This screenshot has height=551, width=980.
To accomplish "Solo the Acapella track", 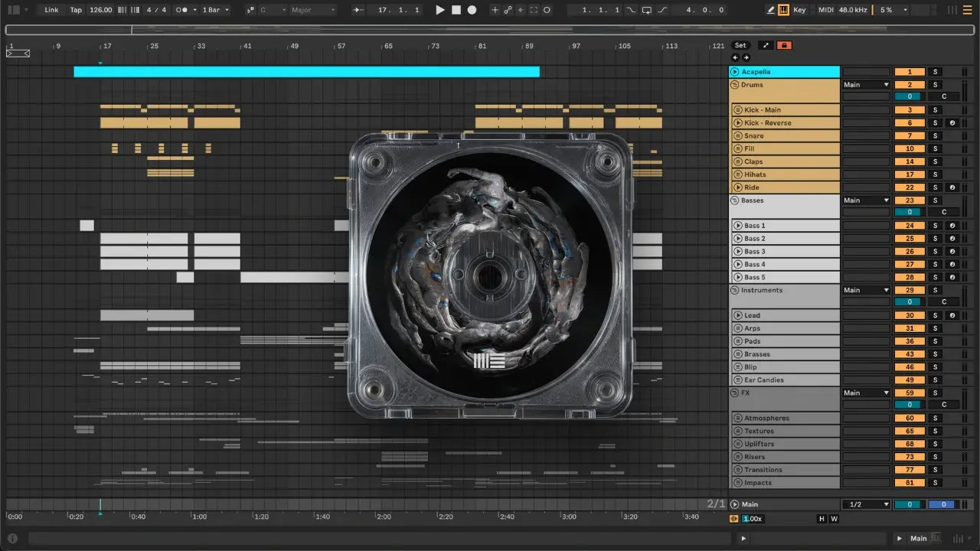I will point(934,72).
